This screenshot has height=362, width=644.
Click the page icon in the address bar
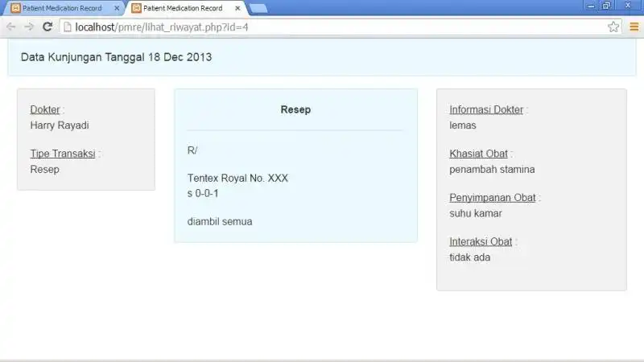click(68, 27)
